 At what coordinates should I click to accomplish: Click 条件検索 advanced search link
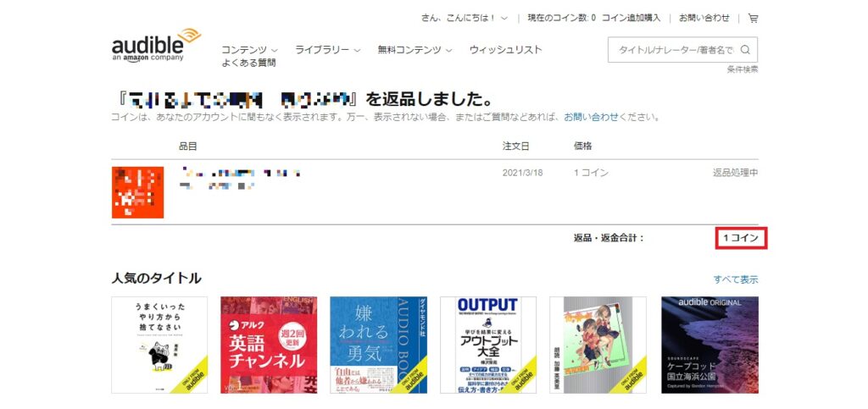[x=743, y=69]
